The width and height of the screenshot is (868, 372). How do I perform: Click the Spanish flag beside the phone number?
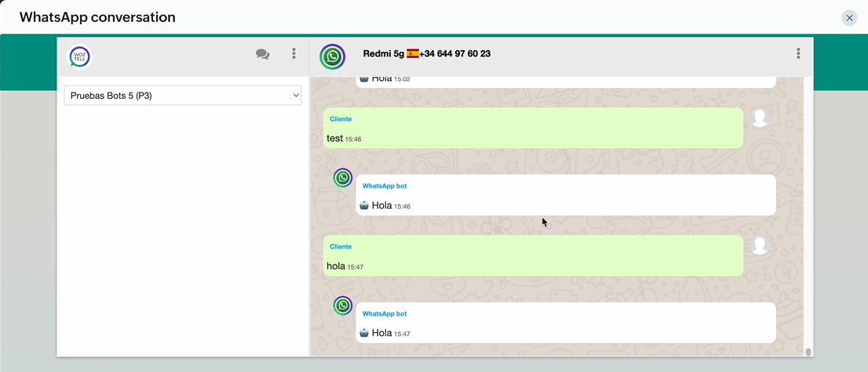coord(413,54)
